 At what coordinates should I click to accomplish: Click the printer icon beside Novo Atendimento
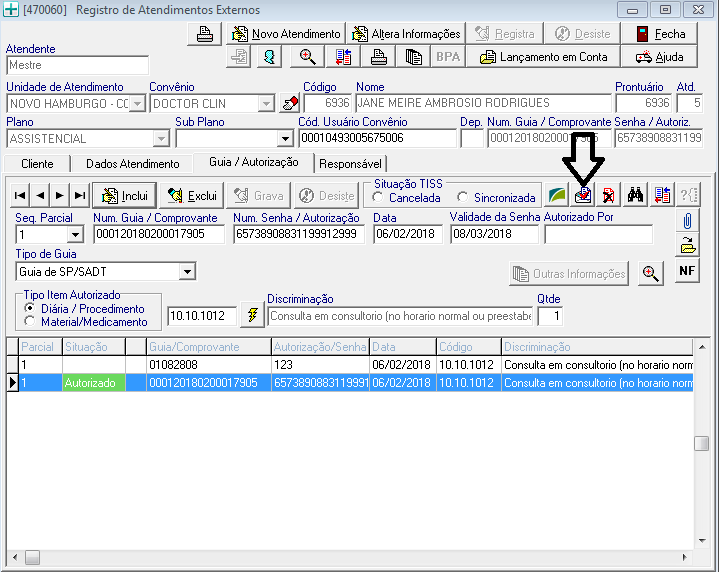point(205,34)
